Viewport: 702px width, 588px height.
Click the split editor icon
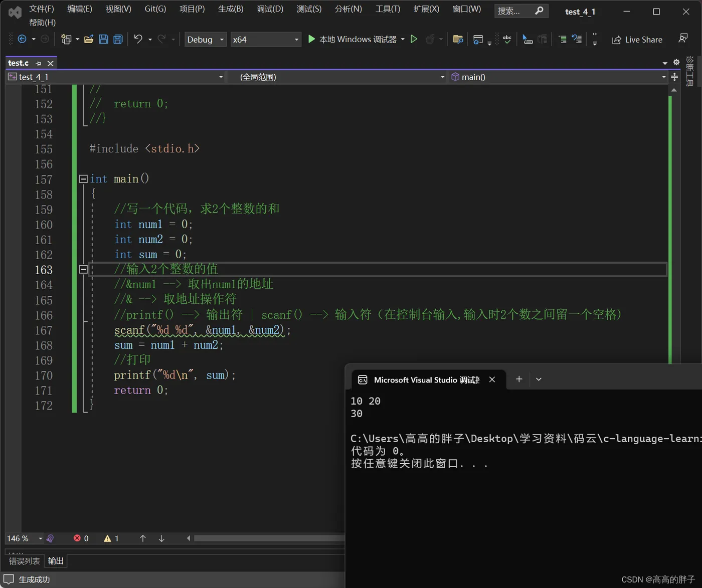coord(674,77)
